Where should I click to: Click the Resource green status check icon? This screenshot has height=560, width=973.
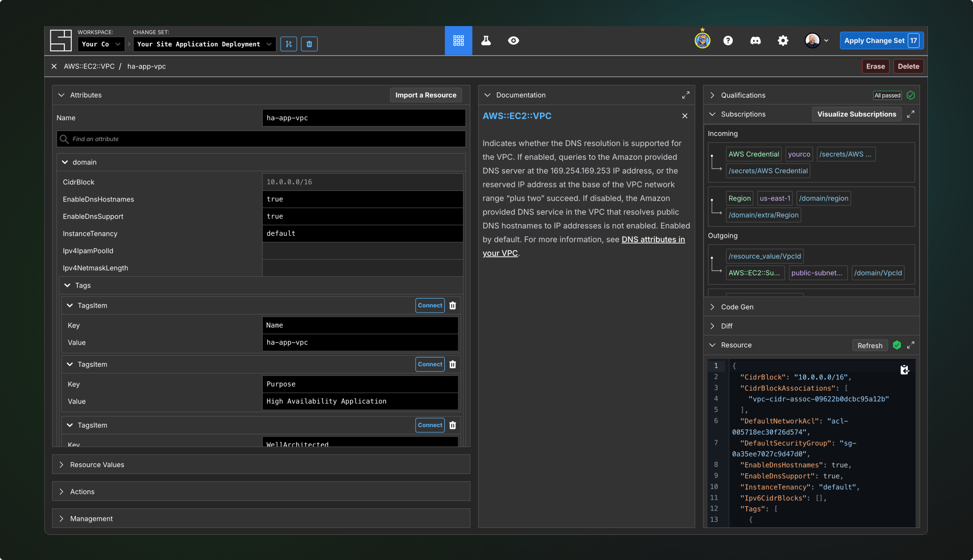897,345
